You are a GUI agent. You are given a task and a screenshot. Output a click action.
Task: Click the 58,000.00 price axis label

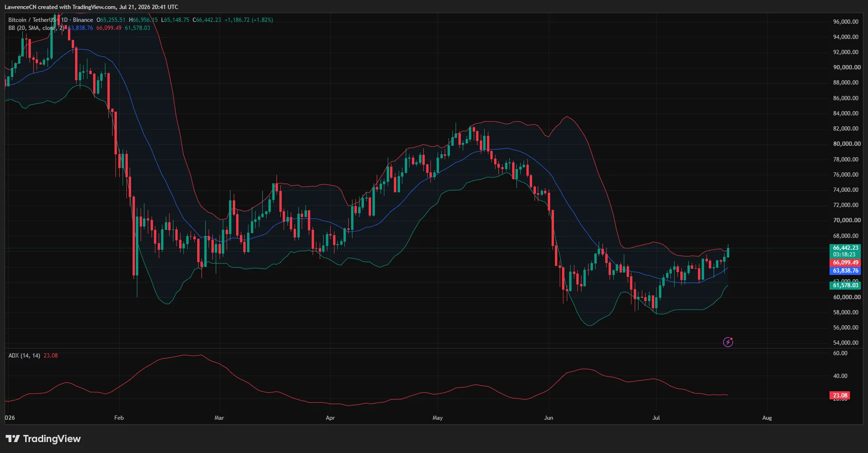(x=846, y=312)
